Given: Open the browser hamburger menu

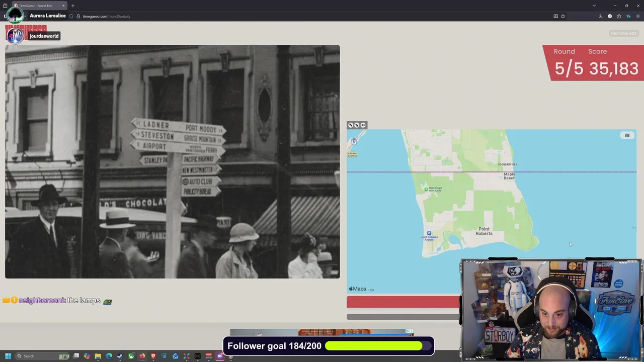Looking at the screenshot, I should (x=637, y=16).
